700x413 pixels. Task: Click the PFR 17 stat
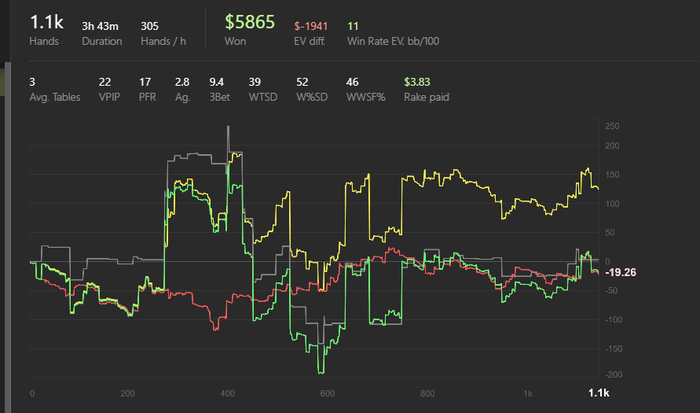(147, 89)
